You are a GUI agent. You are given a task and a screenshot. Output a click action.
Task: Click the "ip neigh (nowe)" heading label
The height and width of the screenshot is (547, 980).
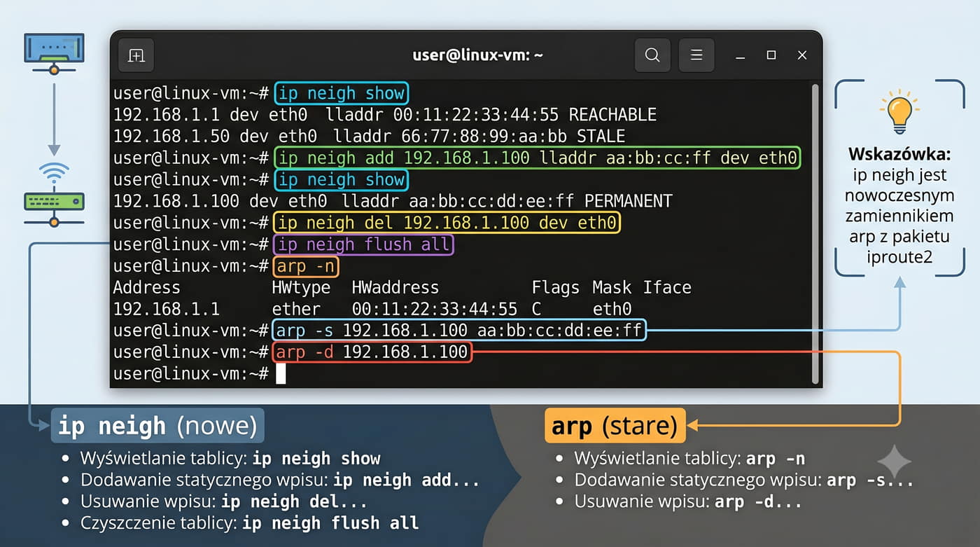click(x=157, y=425)
